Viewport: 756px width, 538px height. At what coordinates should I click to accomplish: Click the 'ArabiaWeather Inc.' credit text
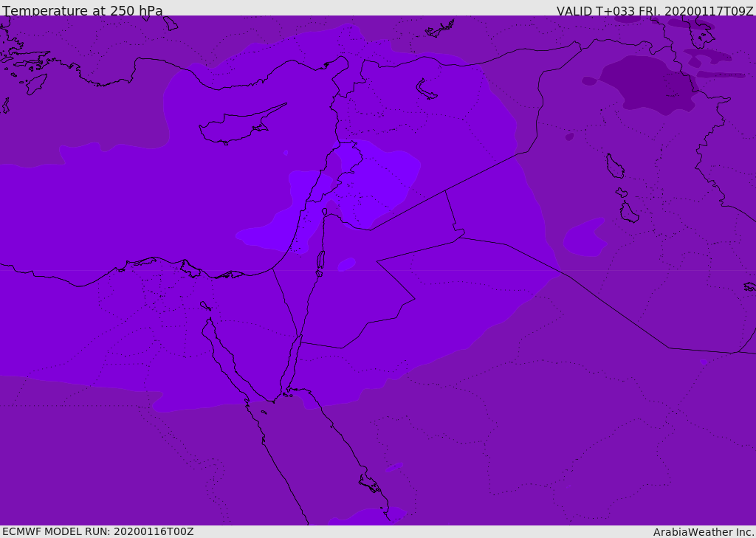[x=703, y=532]
